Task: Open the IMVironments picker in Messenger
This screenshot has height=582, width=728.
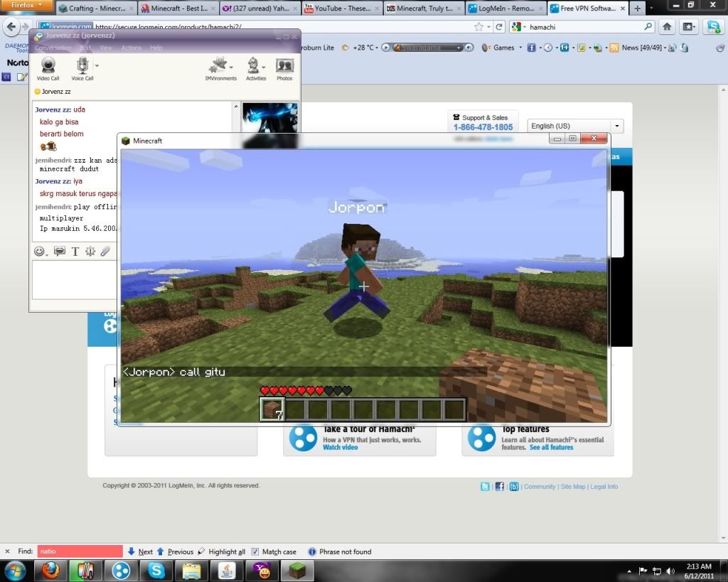Action: (x=220, y=68)
